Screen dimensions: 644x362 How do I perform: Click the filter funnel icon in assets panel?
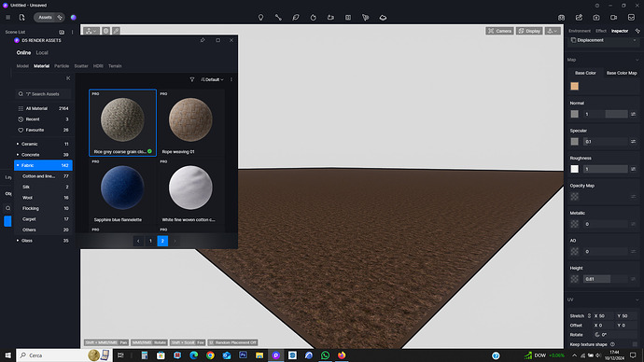[192, 79]
